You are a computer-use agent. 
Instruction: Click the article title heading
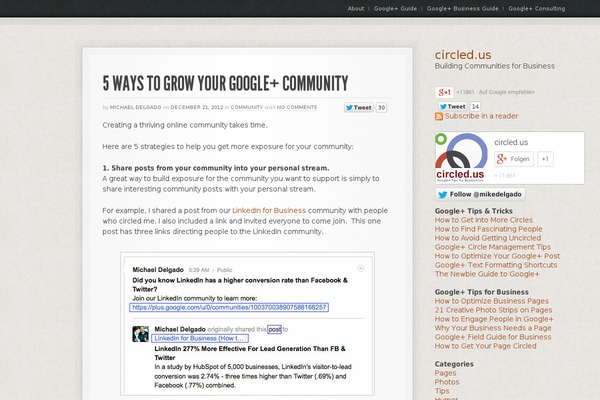click(225, 83)
